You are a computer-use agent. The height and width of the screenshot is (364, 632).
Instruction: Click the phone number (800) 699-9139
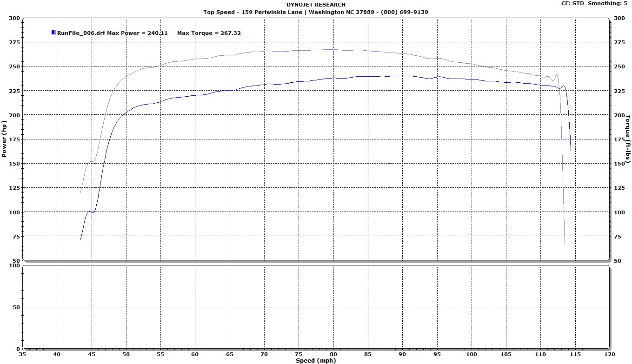tap(405, 12)
